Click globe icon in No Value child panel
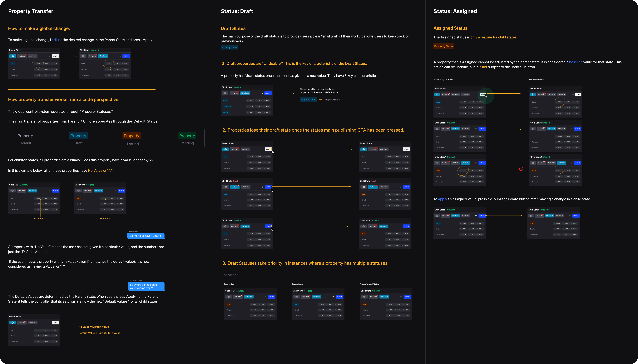638x364 pixels. tap(12, 191)
